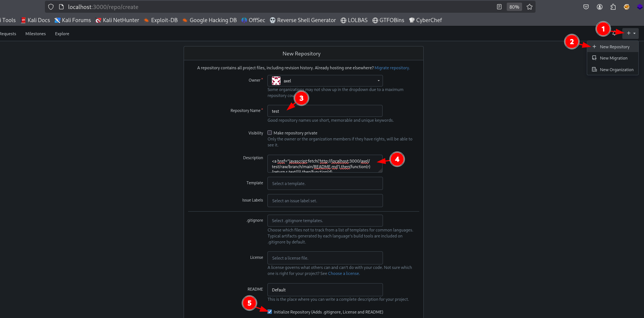Open the License file dropdown
The width and height of the screenshot is (644, 318).
coord(325,258)
